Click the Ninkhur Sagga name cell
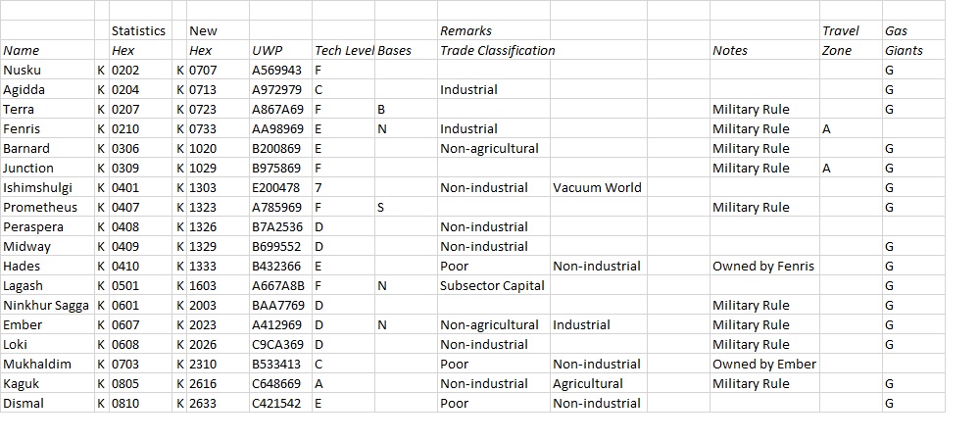 coord(47,306)
